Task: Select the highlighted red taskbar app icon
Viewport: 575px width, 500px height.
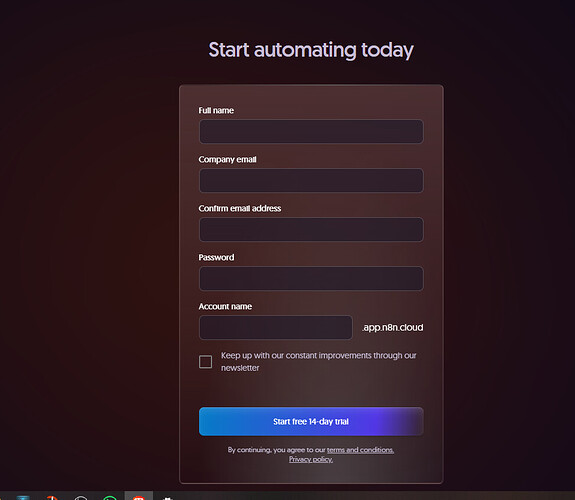Action: point(139,497)
